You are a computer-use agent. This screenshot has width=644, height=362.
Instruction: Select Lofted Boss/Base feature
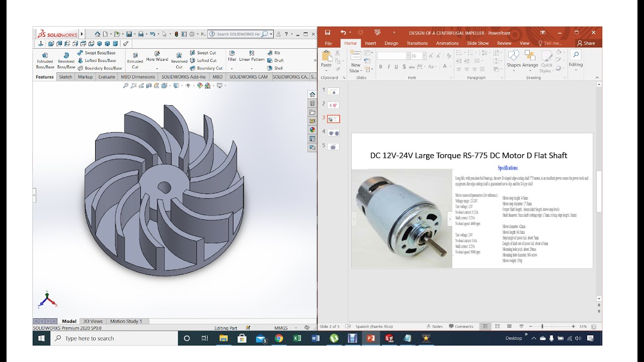tap(97, 60)
